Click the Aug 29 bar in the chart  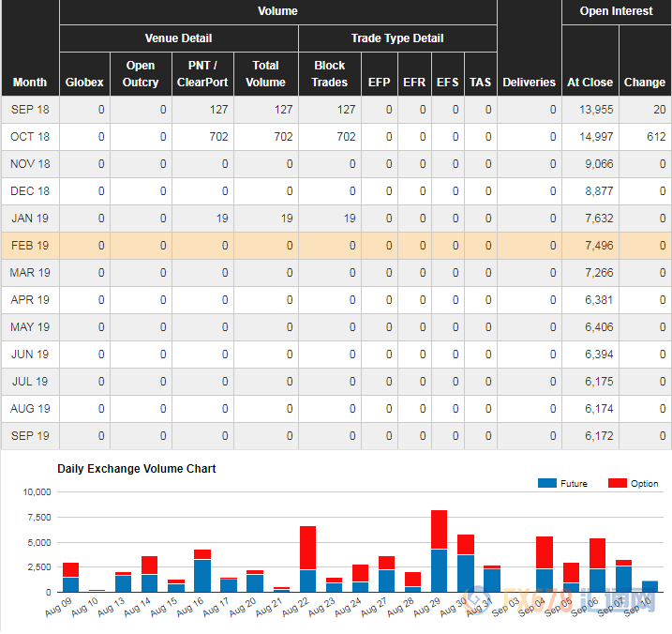[439, 551]
